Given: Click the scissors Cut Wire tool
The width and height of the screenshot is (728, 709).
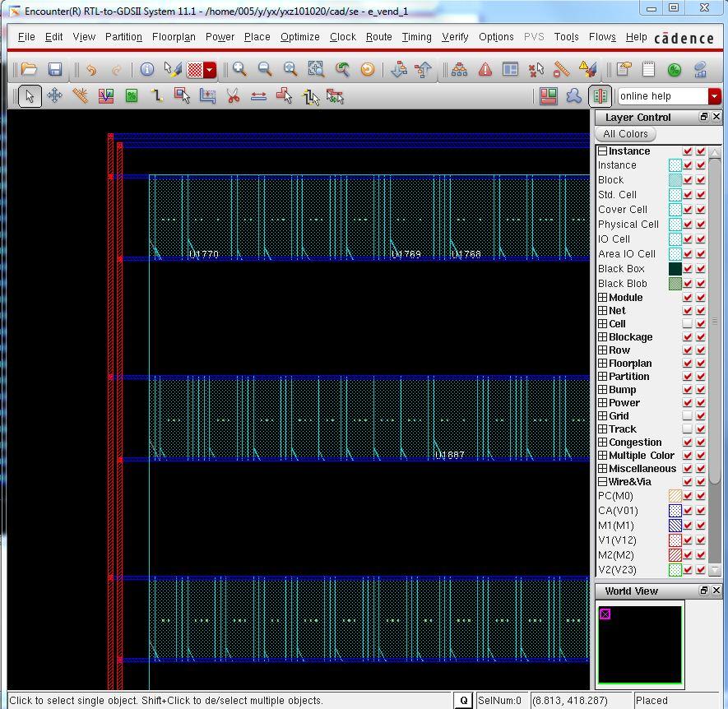Looking at the screenshot, I should 234,96.
